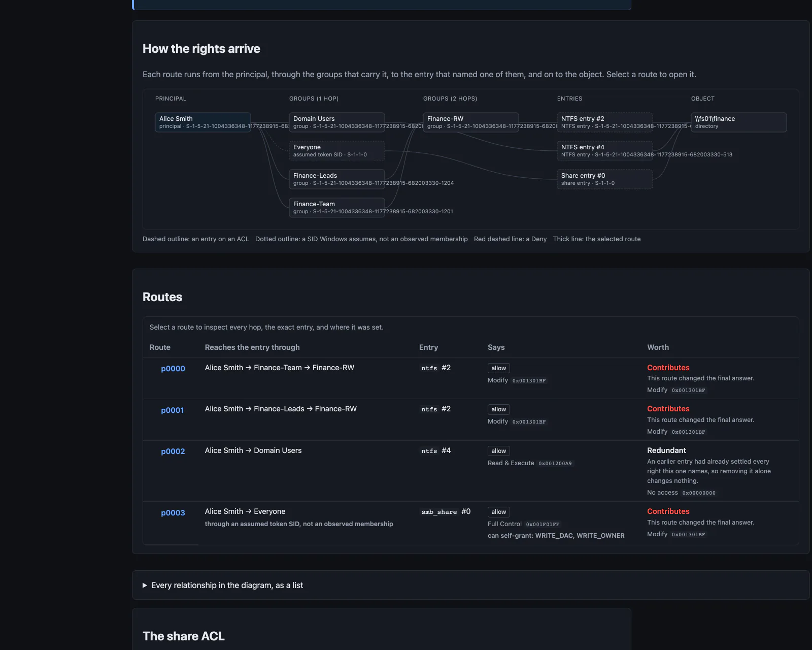Click the 'How the rights arrive' heading
Viewport: 812px width, 650px height.
[201, 49]
